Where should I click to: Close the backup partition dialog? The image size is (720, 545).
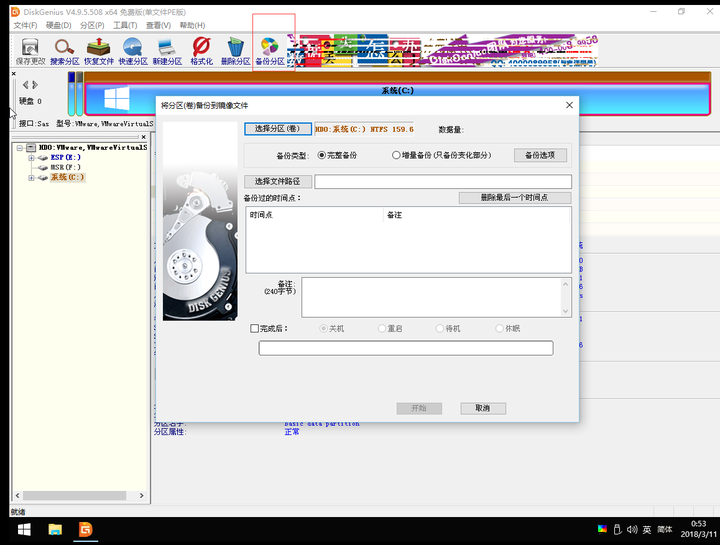click(x=569, y=105)
